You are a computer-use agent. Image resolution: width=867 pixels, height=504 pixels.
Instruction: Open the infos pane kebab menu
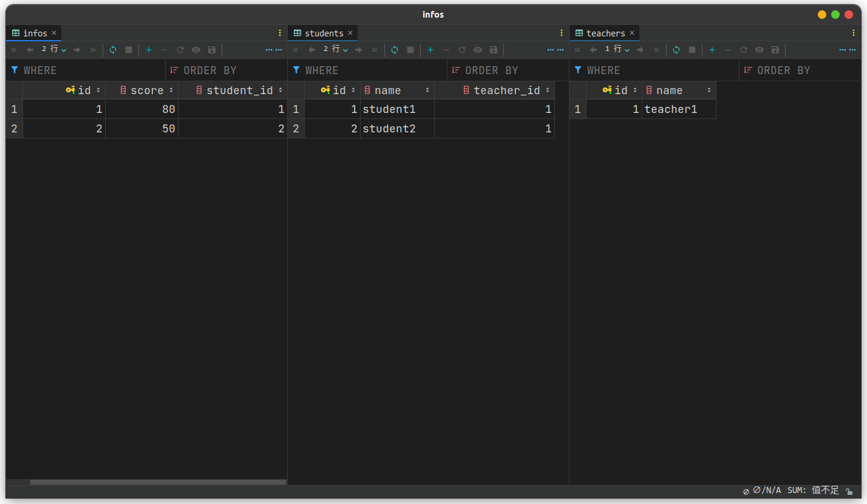point(280,33)
